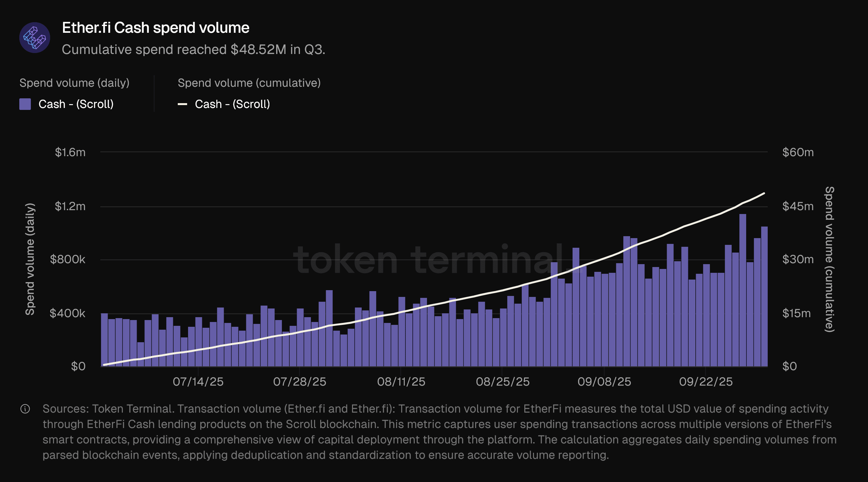Click the Ether.fi logo icon

click(x=35, y=37)
